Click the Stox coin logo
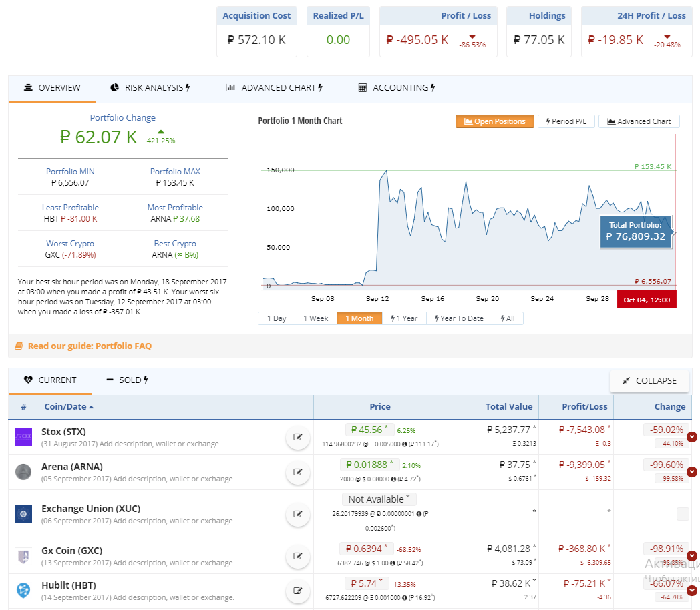Image resolution: width=700 pixels, height=610 pixels. pos(23,437)
